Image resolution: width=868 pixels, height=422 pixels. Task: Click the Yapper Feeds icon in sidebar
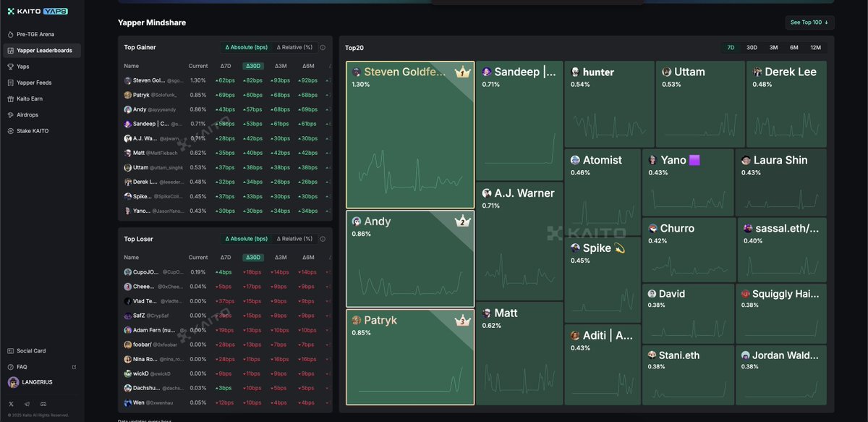pyautogui.click(x=10, y=83)
